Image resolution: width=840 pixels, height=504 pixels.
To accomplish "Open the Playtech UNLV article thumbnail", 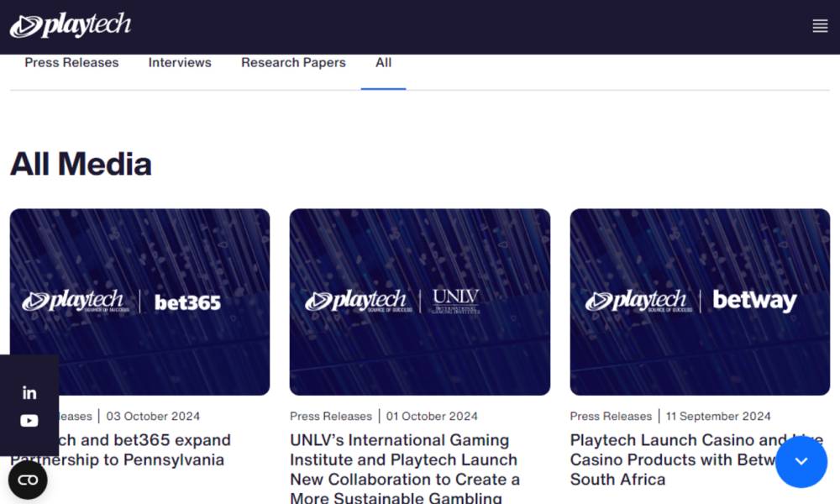I will pyautogui.click(x=420, y=302).
